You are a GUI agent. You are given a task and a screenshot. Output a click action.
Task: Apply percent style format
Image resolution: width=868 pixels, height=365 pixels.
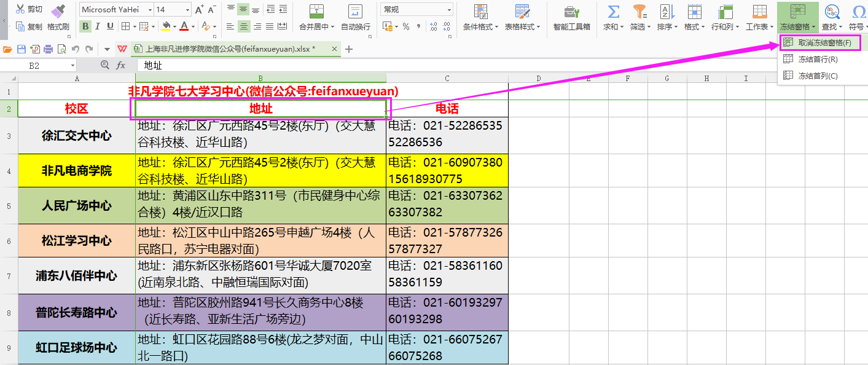(406, 26)
